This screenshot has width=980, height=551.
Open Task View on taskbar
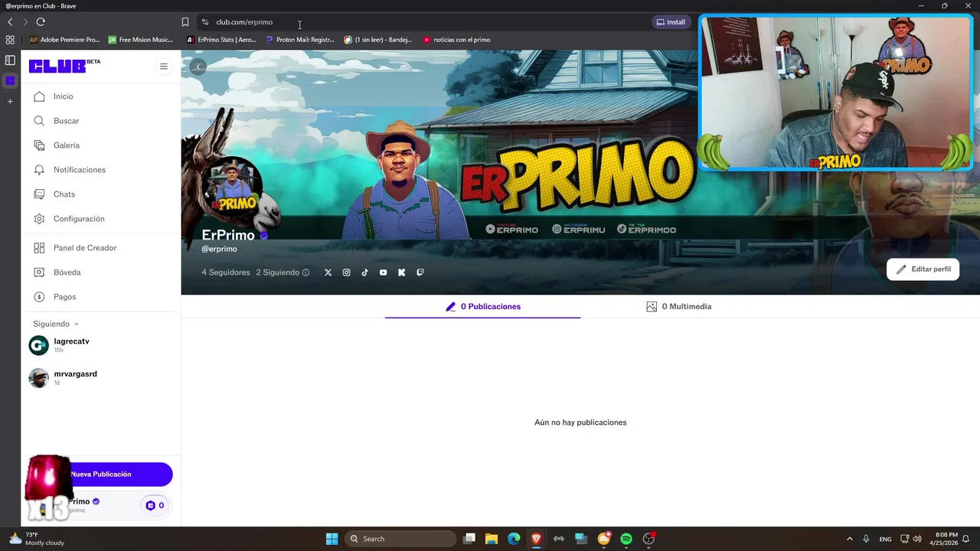[x=469, y=539]
